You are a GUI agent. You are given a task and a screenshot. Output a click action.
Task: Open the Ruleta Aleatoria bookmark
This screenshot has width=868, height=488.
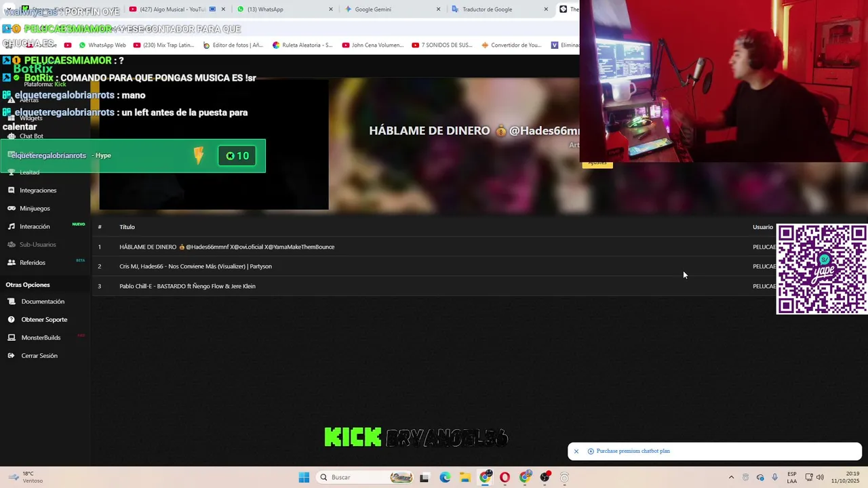click(302, 45)
